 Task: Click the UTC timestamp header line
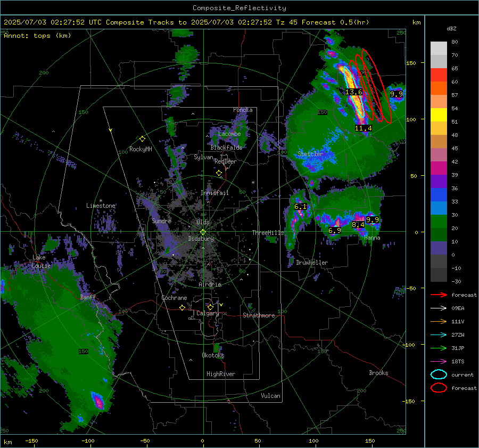coord(186,22)
